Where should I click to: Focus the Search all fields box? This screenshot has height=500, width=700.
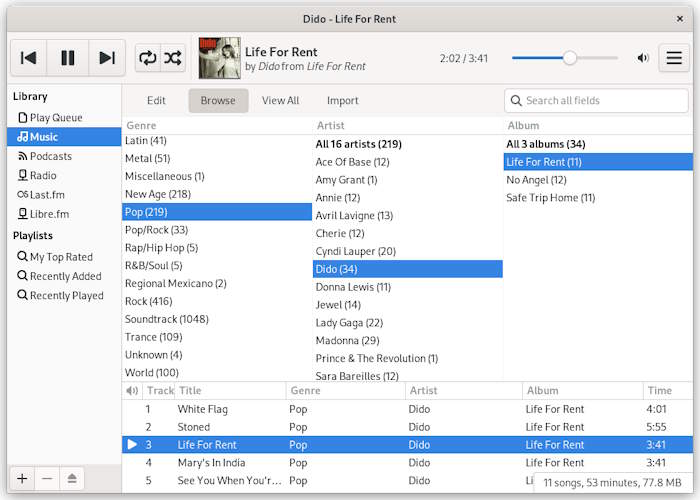point(596,100)
